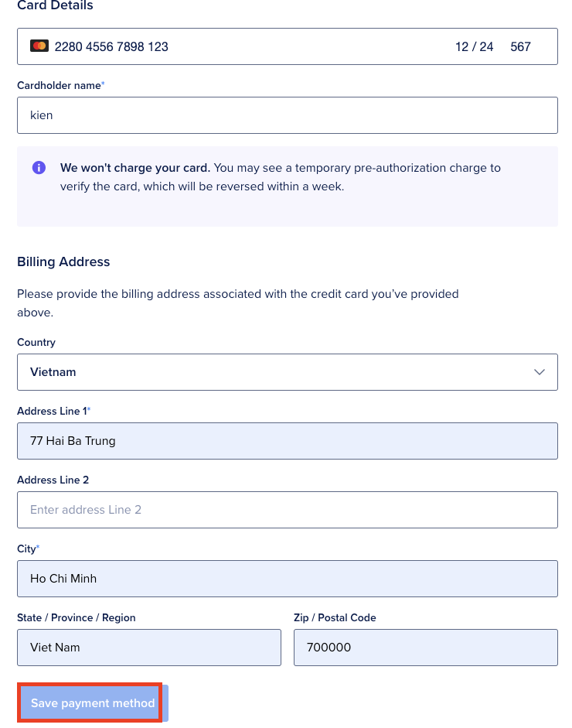The image size is (572, 728).
Task: Click the Country label above dropdown
Action: coord(36,343)
